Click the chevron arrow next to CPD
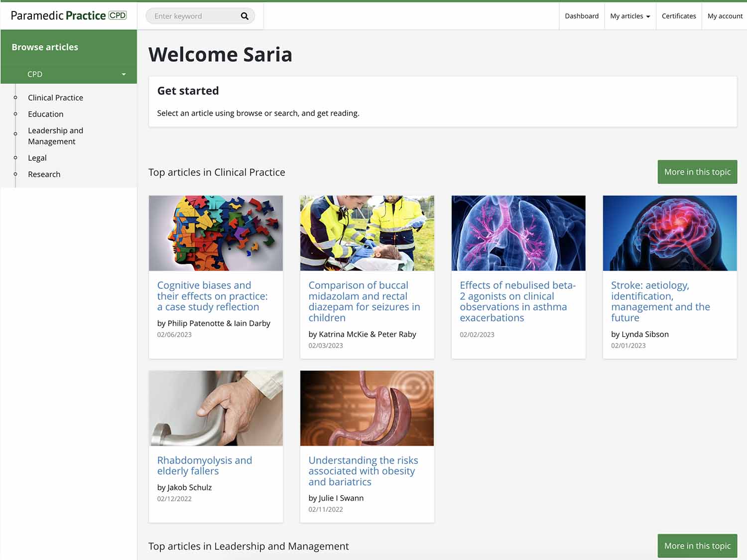 pos(124,74)
